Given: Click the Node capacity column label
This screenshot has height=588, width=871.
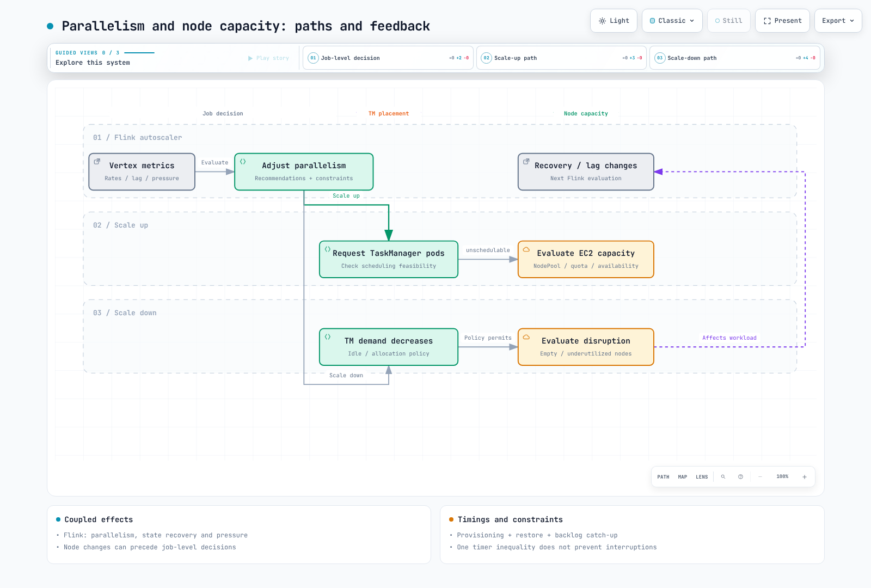Looking at the screenshot, I should [586, 114].
